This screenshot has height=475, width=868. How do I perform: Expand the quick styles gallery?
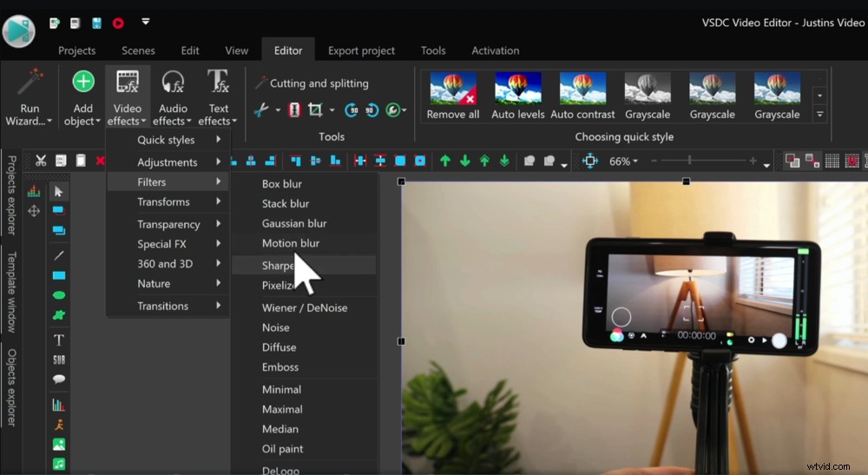click(x=820, y=115)
